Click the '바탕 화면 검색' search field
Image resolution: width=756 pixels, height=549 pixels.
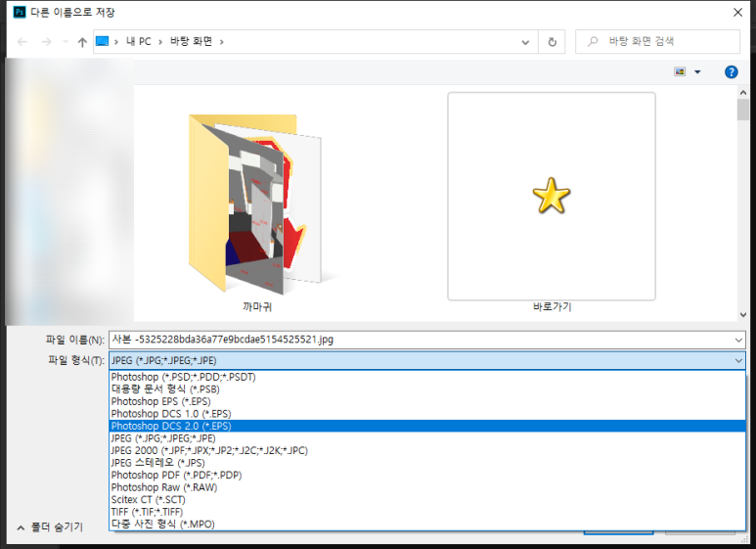click(657, 41)
